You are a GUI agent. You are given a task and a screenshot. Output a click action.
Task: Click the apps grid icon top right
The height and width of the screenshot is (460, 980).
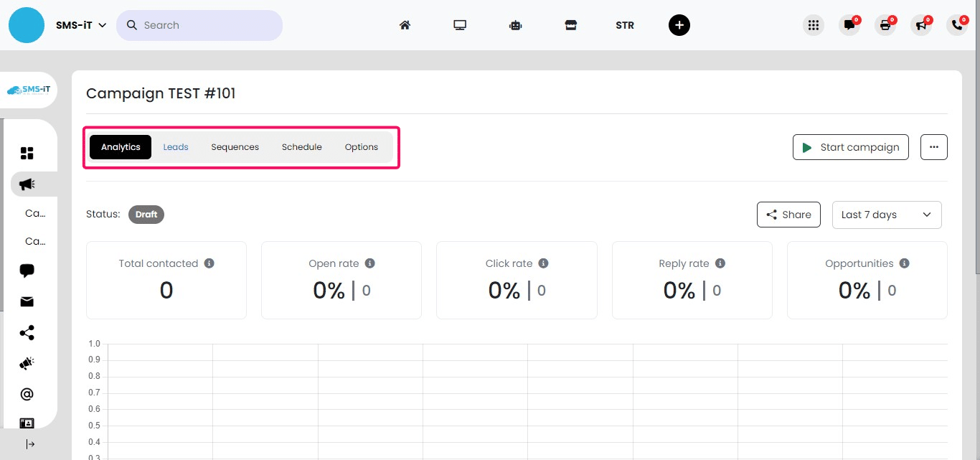(814, 25)
